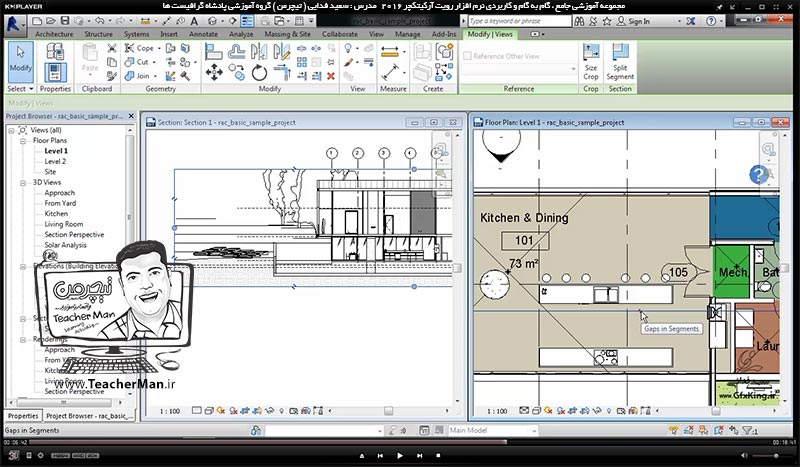Select the Move tool with four arrows
Image resolution: width=800 pixels, height=467 pixels.
[x=214, y=72]
